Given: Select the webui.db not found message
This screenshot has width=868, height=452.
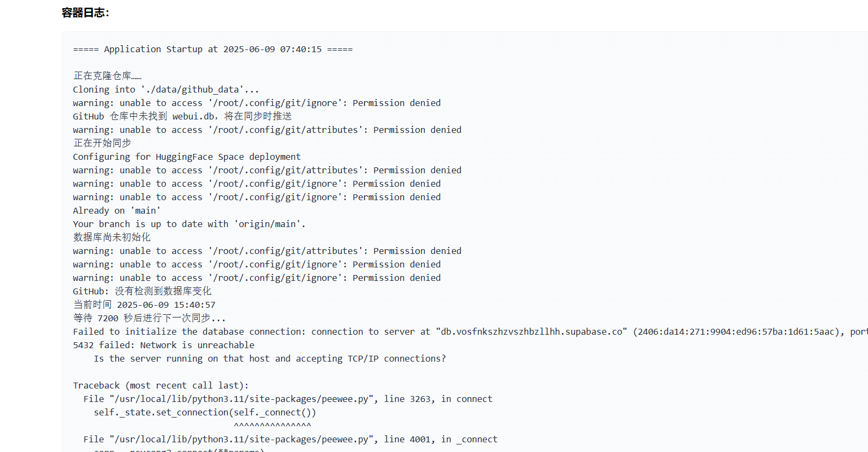Looking at the screenshot, I should 183,116.
